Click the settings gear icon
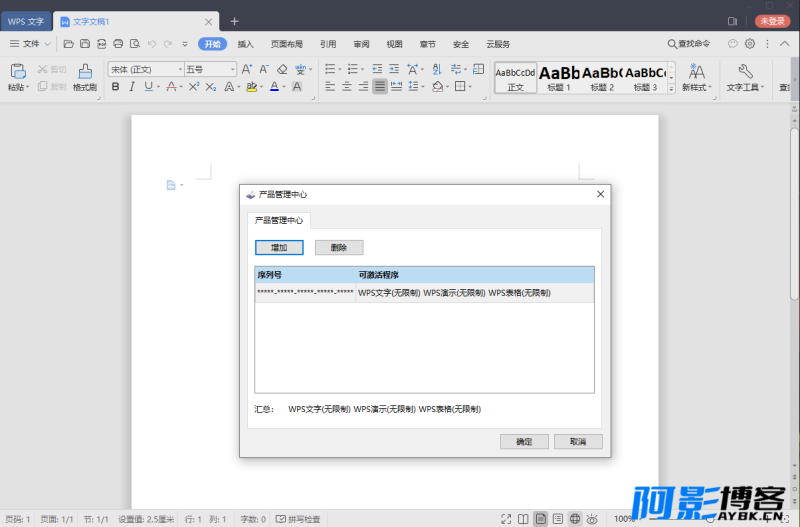Image resolution: width=800 pixels, height=527 pixels. 750,44
